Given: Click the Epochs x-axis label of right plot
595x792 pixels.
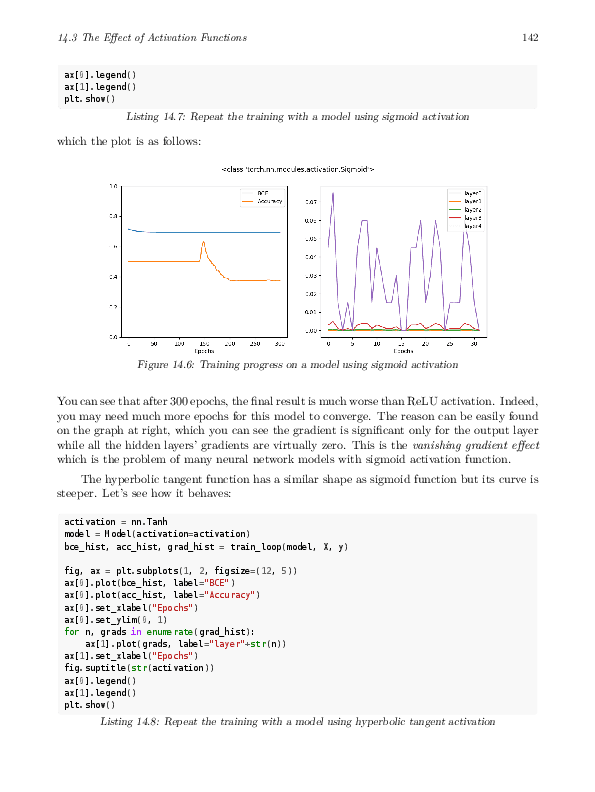Looking at the screenshot, I should [x=403, y=351].
